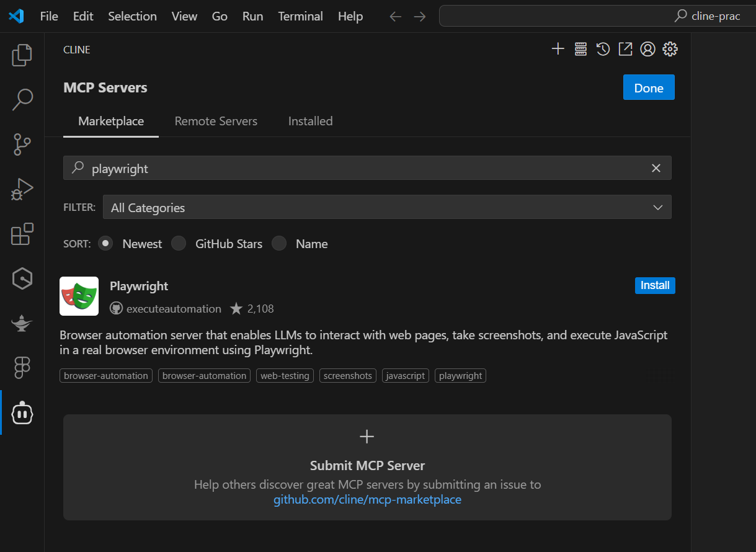This screenshot has height=552, width=756.
Task: Select the Cline robot icon in the sidebar
Action: click(22, 412)
